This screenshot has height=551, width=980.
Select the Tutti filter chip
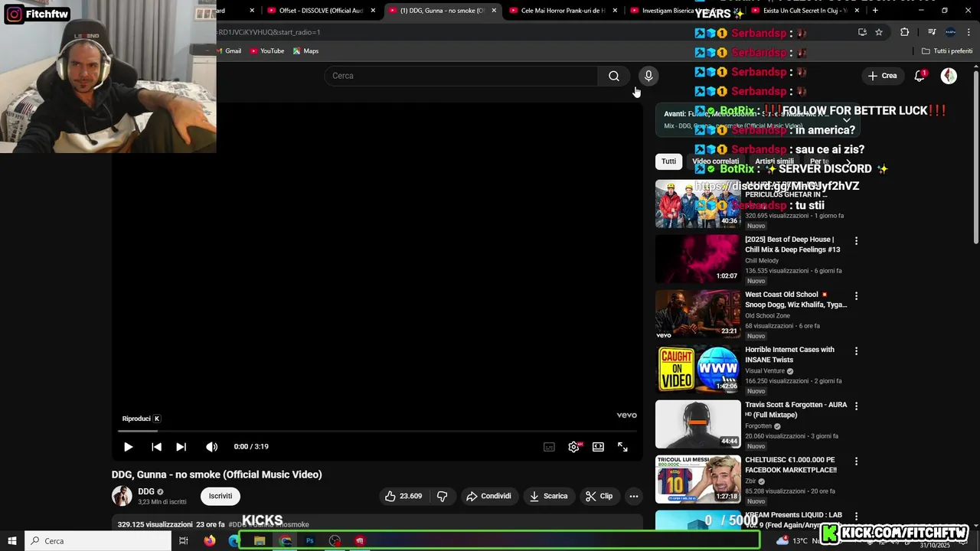tap(668, 161)
